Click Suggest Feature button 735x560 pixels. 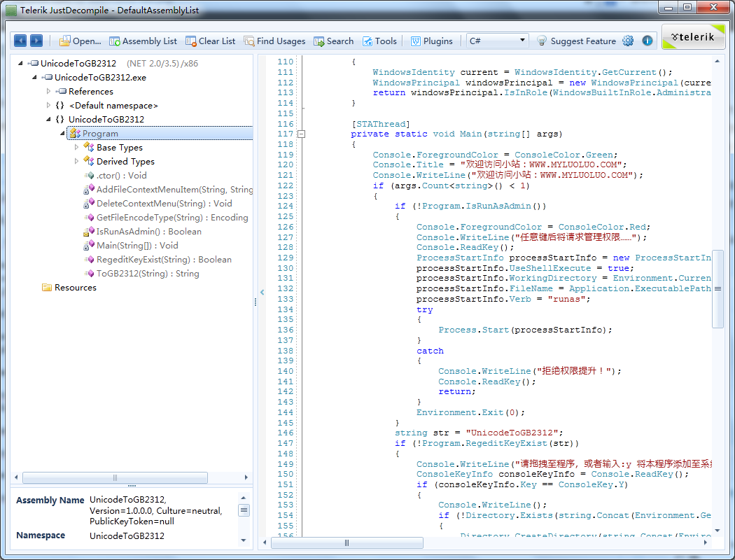(x=576, y=41)
